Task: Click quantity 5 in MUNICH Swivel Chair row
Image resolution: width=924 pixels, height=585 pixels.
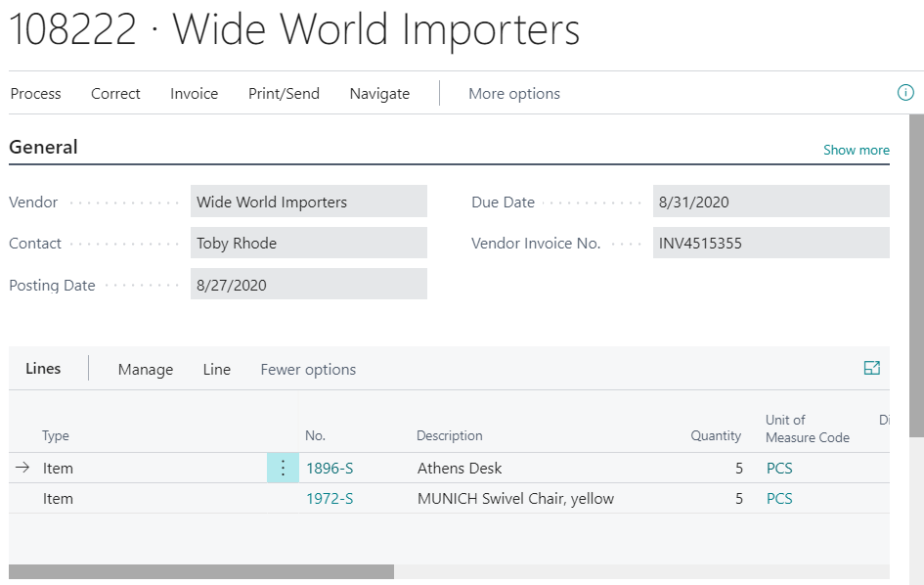Action: pos(739,498)
